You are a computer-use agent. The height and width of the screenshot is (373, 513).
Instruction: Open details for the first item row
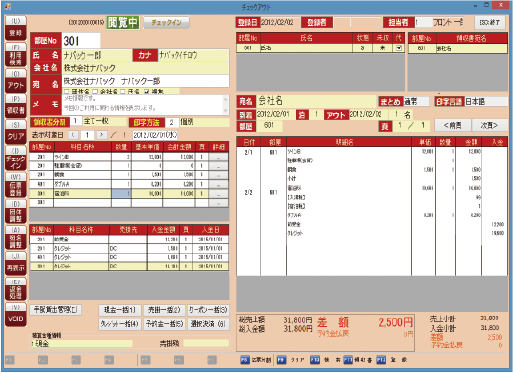point(218,157)
